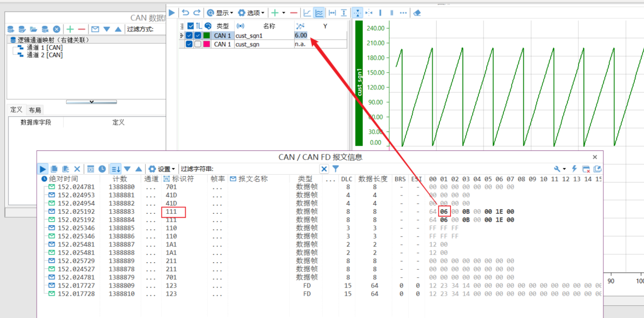644x318 pixels.
Task: Select the single-axis line chart icon
Action: coord(307,13)
